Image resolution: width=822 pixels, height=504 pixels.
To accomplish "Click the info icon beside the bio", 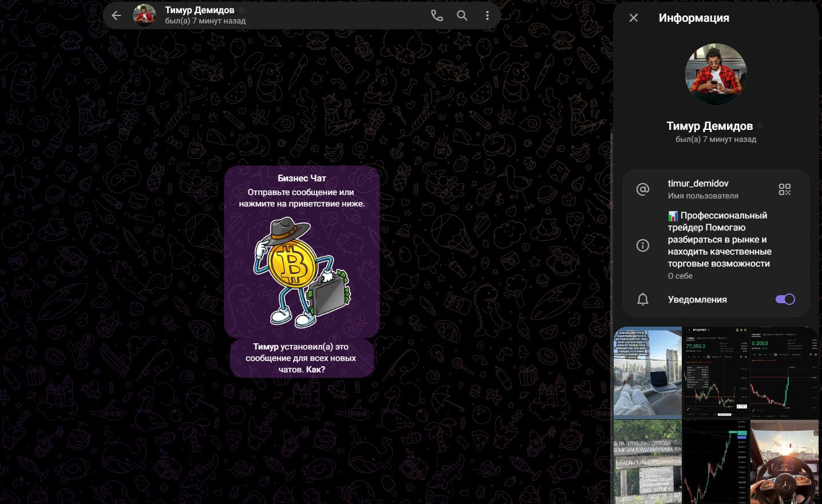I will tap(643, 245).
